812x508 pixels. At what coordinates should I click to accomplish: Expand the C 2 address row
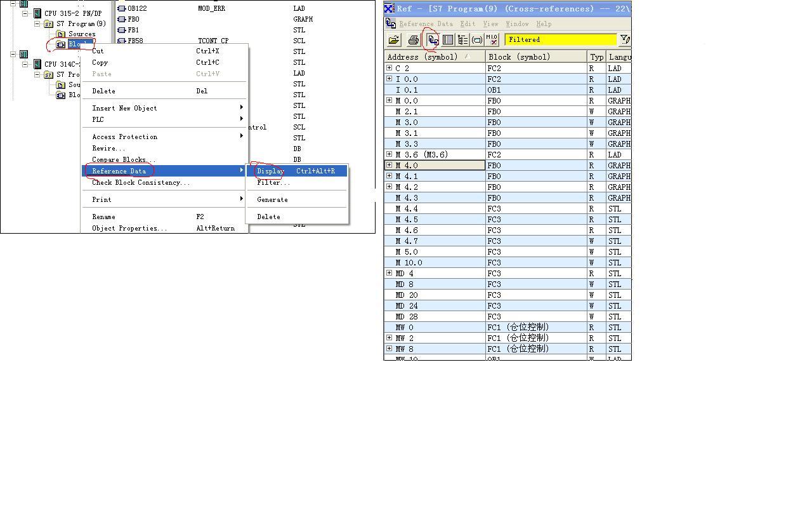pyautogui.click(x=390, y=68)
